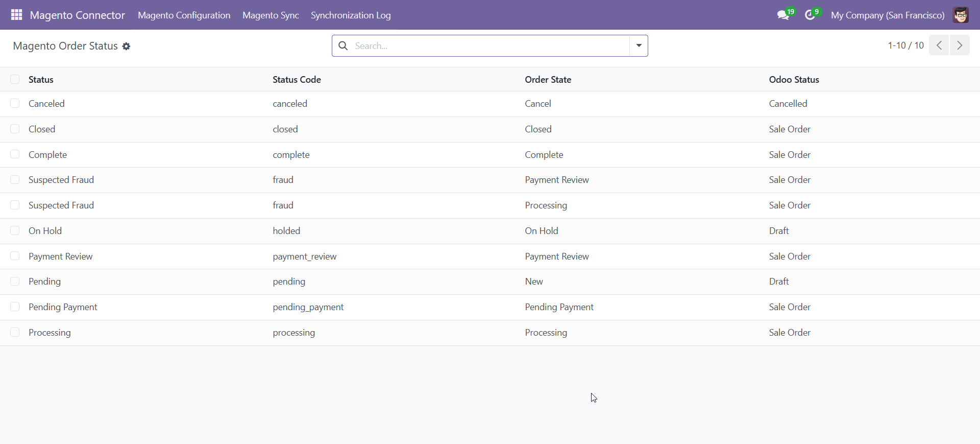
Task: Open the apps grid home menu
Action: [16, 15]
